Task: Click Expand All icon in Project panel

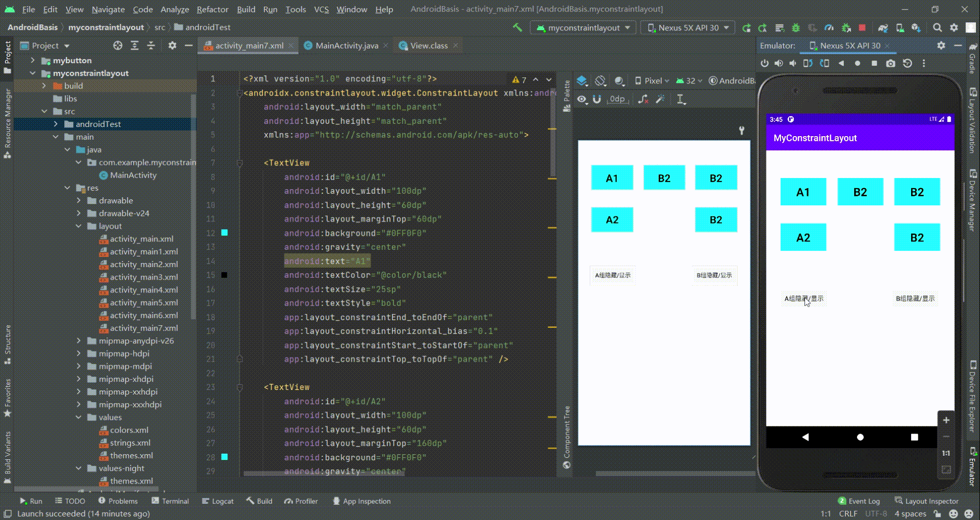Action: 135,46
